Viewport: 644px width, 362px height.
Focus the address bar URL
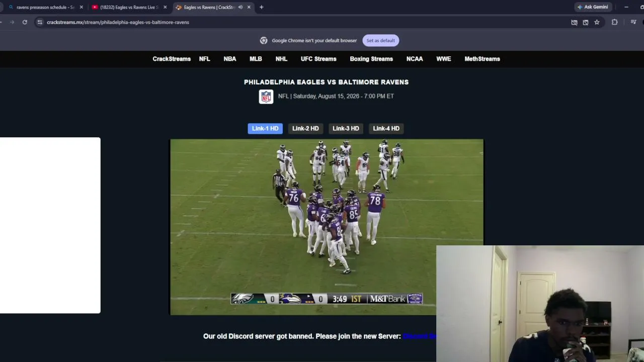118,22
